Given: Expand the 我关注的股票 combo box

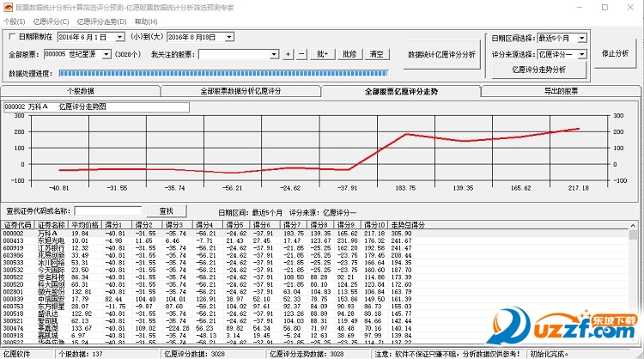Looking at the screenshot, I should coord(274,54).
